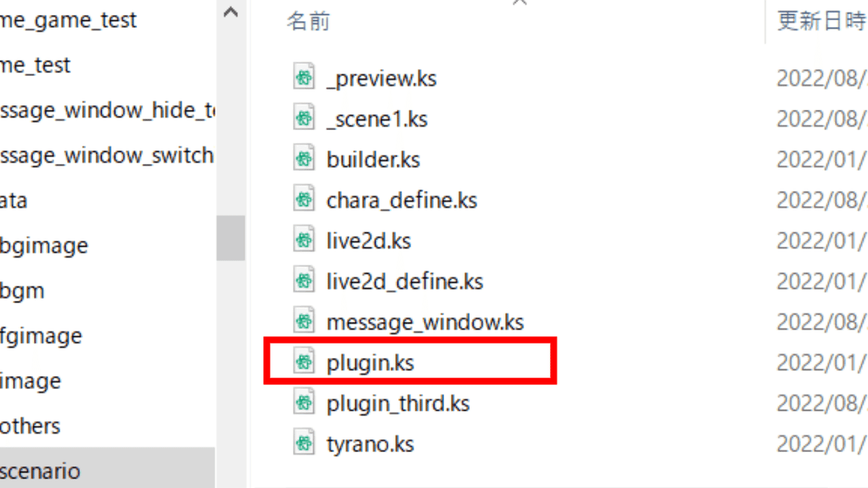Sort files by the 名前 column header
This screenshot has width=868, height=488.
(x=309, y=21)
